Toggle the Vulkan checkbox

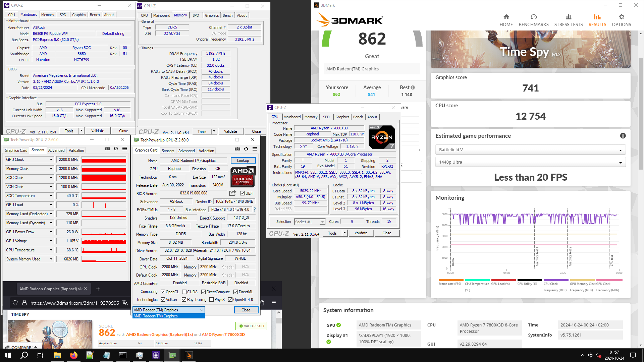point(163,300)
